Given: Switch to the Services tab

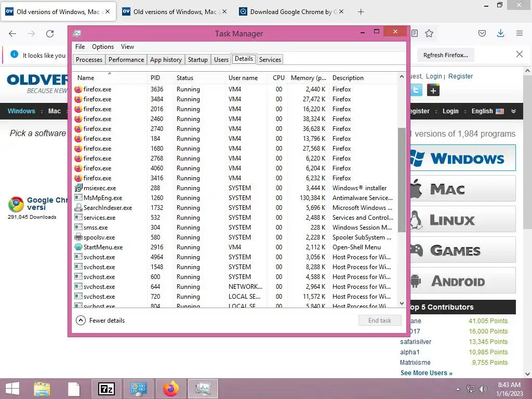Looking at the screenshot, I should (270, 59).
